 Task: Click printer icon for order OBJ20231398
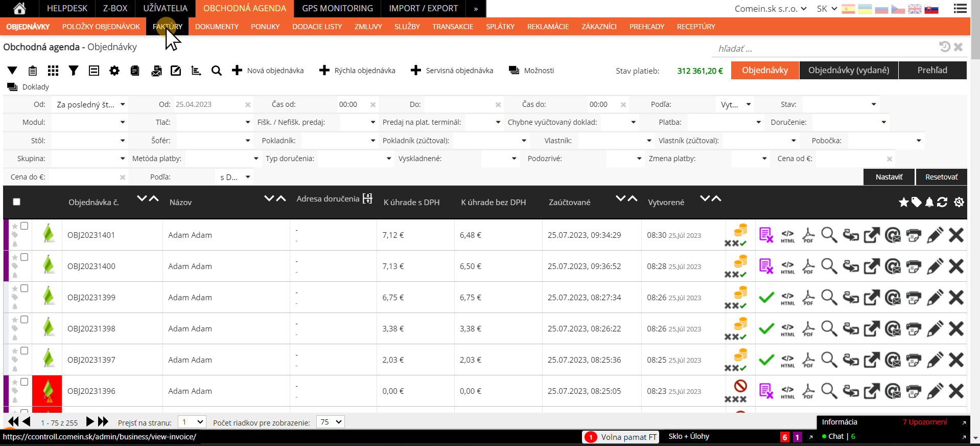(914, 329)
